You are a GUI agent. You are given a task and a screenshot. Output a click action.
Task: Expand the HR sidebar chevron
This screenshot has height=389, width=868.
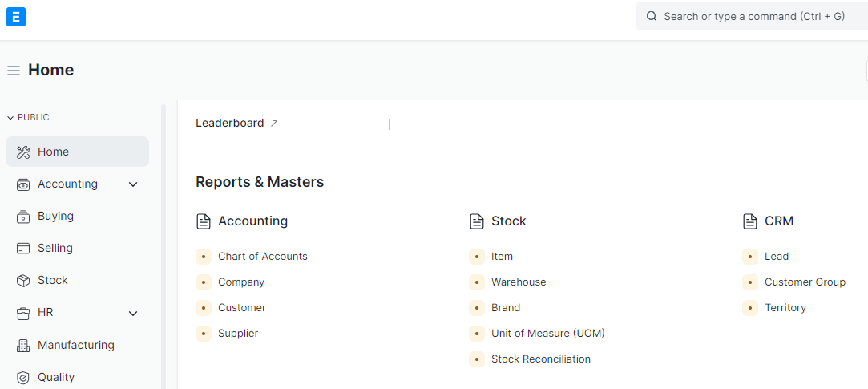coord(133,314)
